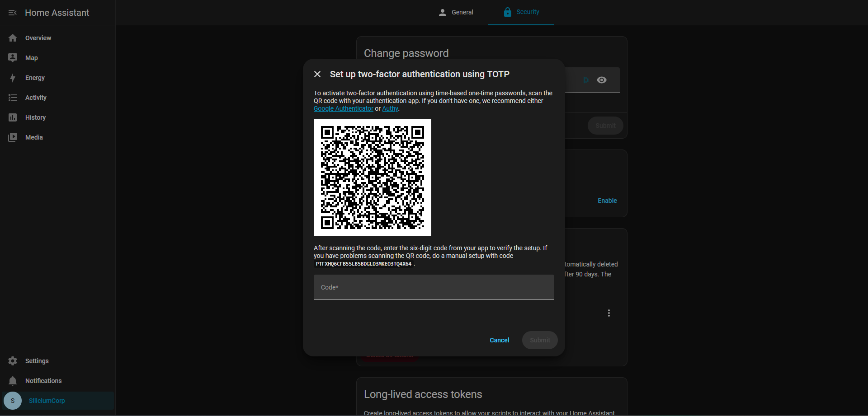The width and height of the screenshot is (868, 416).
Task: Select the History menu label
Action: 35,117
